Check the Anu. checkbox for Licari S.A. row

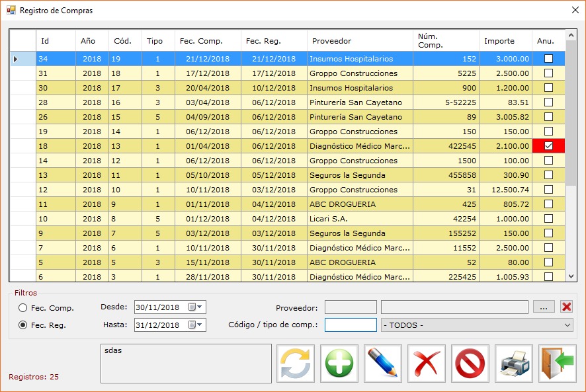548,219
